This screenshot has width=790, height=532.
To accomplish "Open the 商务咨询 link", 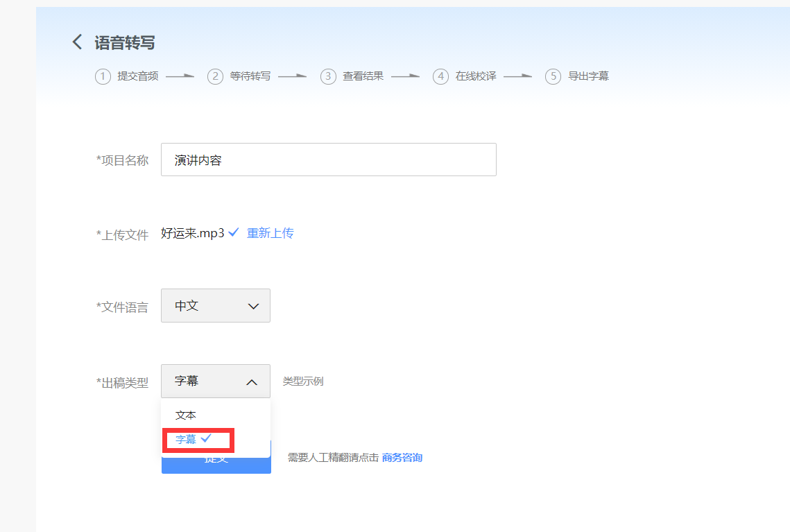I will [x=402, y=458].
